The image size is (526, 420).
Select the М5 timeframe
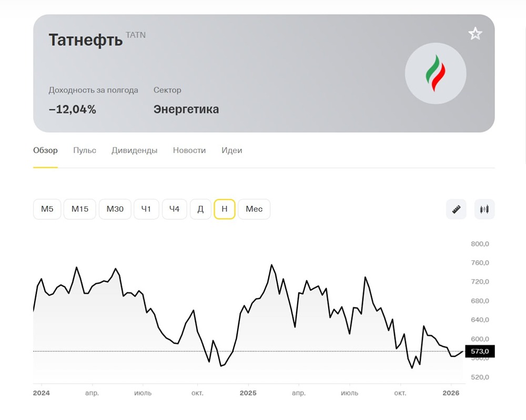(47, 209)
